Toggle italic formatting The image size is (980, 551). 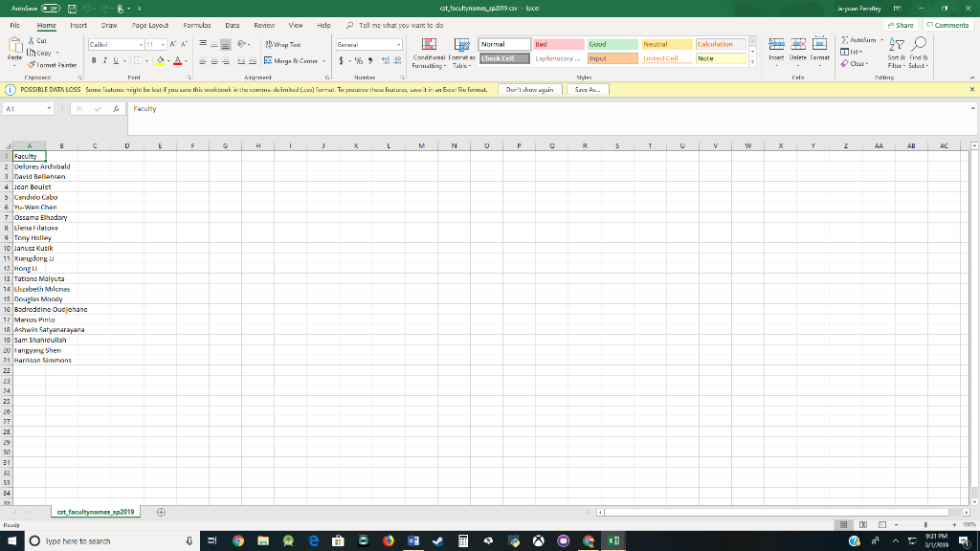click(x=105, y=58)
